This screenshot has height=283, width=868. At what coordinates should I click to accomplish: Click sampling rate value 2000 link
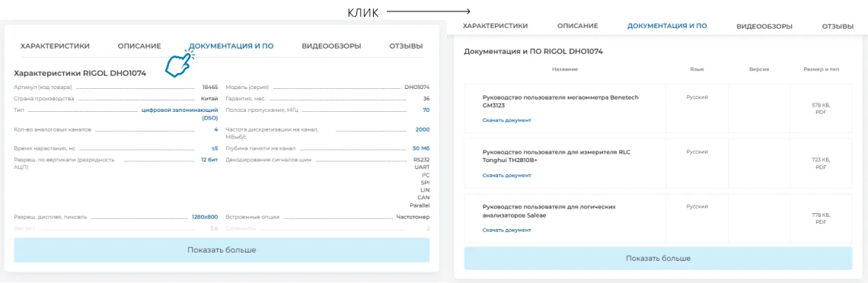pos(423,130)
